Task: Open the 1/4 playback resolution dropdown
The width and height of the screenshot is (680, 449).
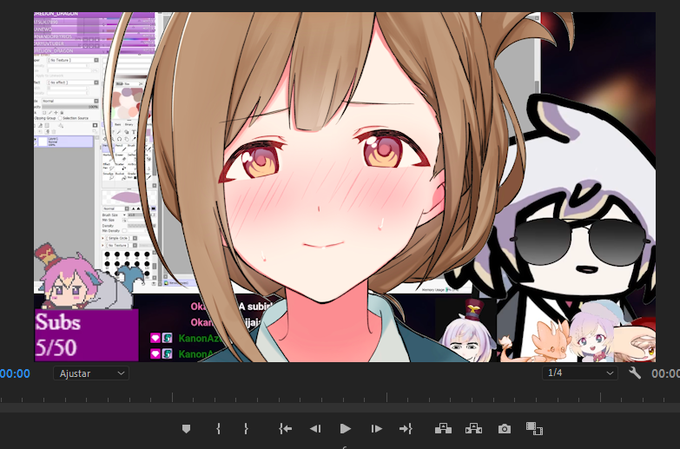Action: 580,373
